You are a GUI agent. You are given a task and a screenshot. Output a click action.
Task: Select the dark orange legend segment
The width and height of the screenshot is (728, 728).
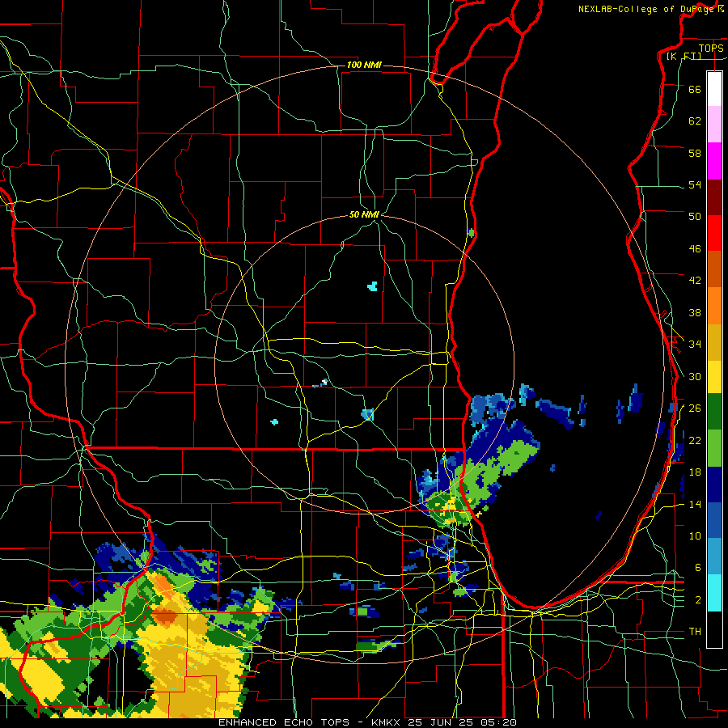714,269
